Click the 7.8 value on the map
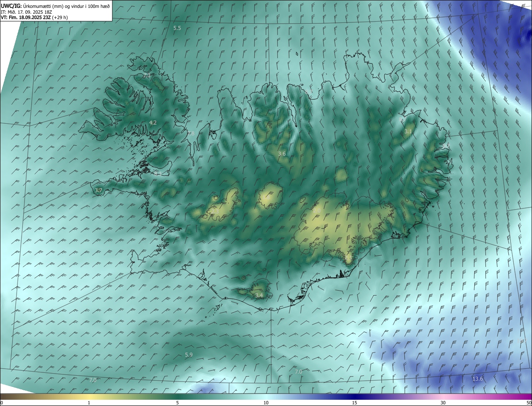532x406 pixels. (x=190, y=133)
